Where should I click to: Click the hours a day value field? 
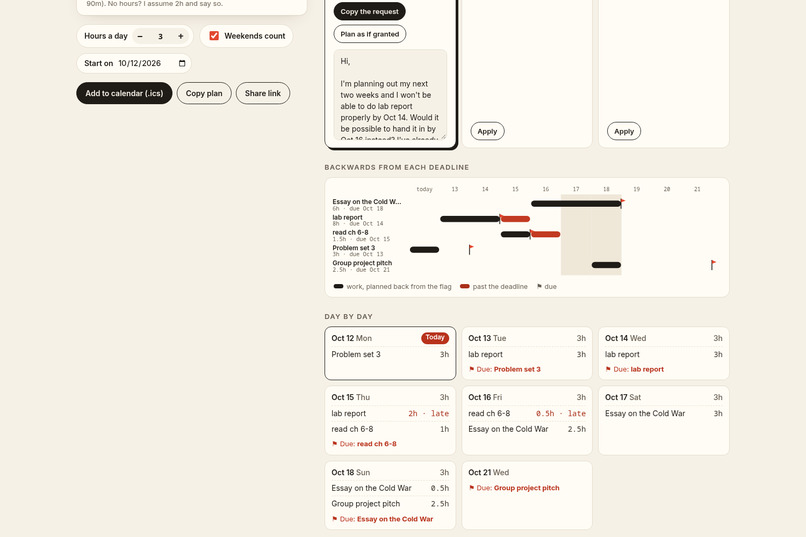click(x=160, y=36)
